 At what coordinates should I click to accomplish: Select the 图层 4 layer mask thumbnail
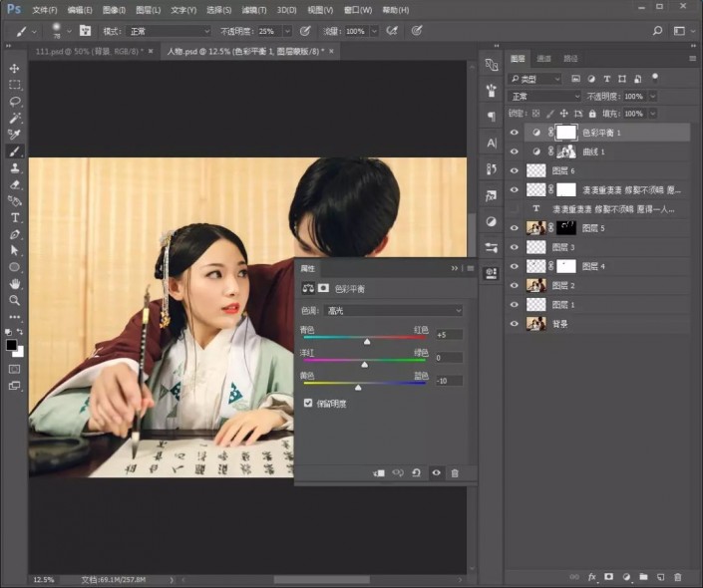(565, 266)
